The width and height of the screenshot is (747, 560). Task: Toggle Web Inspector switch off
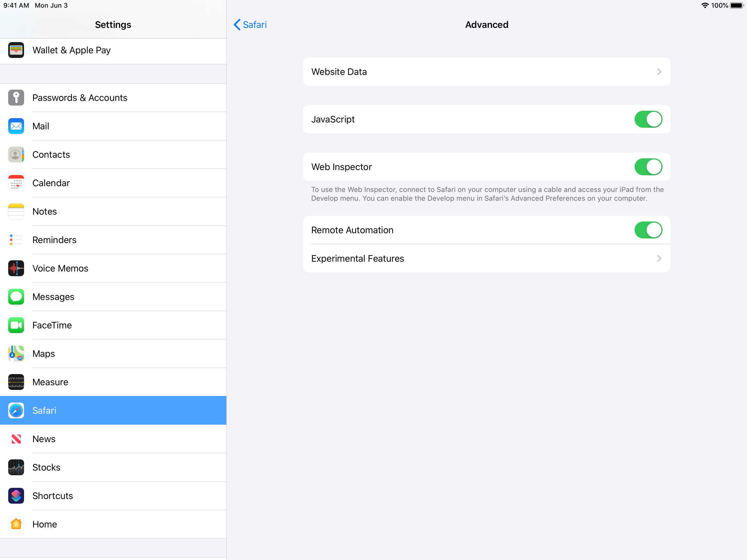[x=647, y=167]
